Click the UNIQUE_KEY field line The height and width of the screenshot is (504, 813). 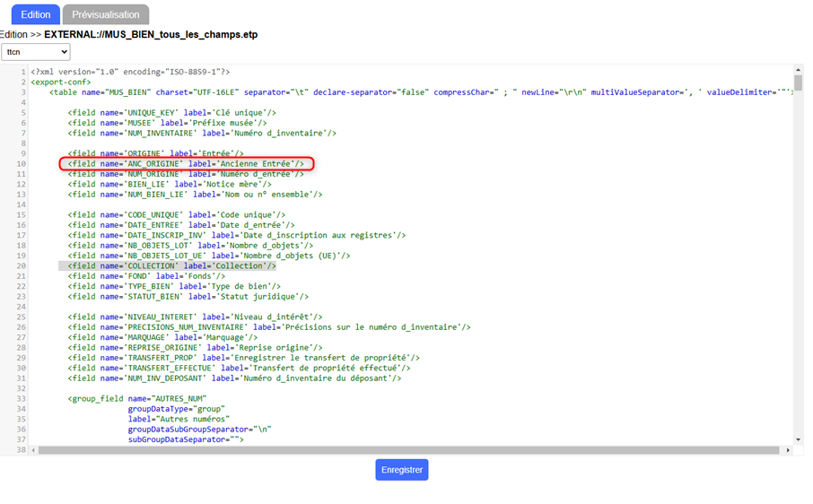click(x=170, y=113)
